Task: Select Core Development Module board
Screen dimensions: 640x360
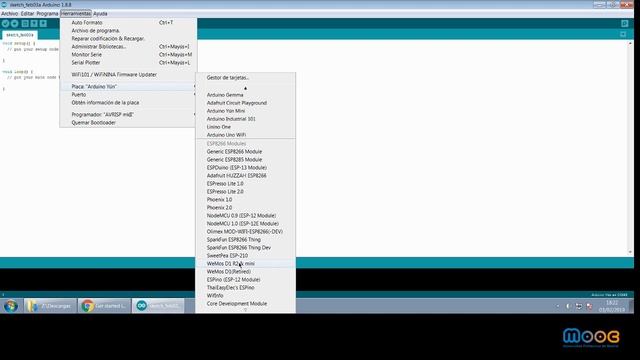Action: click(x=245, y=304)
